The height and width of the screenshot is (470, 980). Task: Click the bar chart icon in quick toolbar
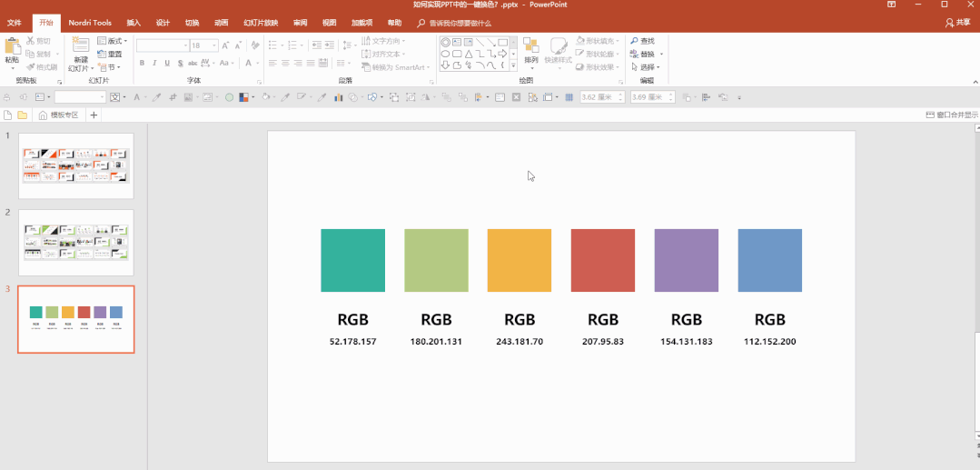(339, 97)
